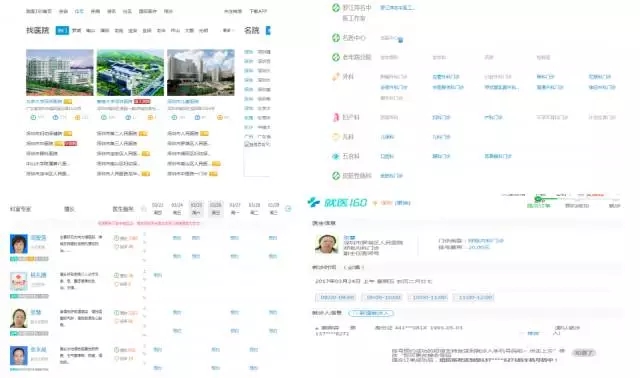Click the previous-week arrow beside the date columns
The width and height of the screenshot is (640, 378).
144,209
